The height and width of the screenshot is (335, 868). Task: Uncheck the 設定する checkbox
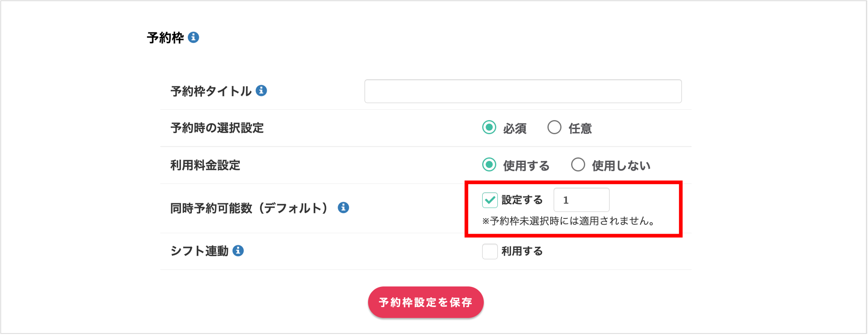pos(489,200)
